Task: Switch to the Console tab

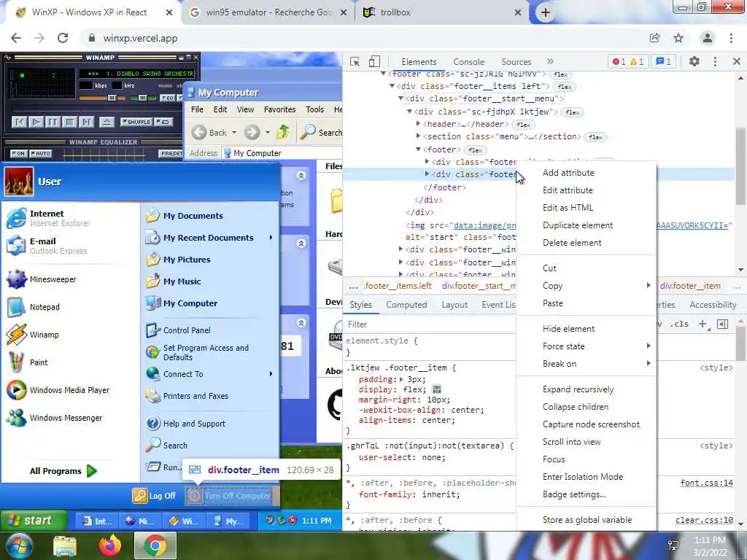Action: [x=469, y=62]
